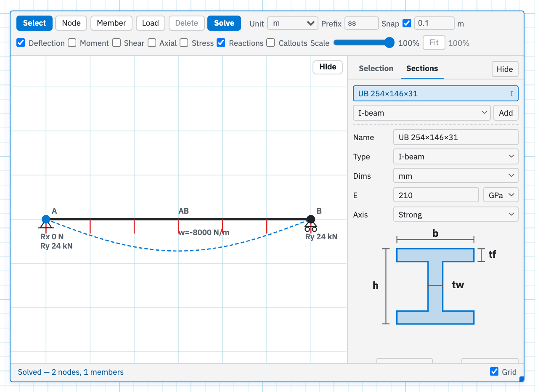
Task: Hide the side panel with Hide button
Action: pos(505,69)
